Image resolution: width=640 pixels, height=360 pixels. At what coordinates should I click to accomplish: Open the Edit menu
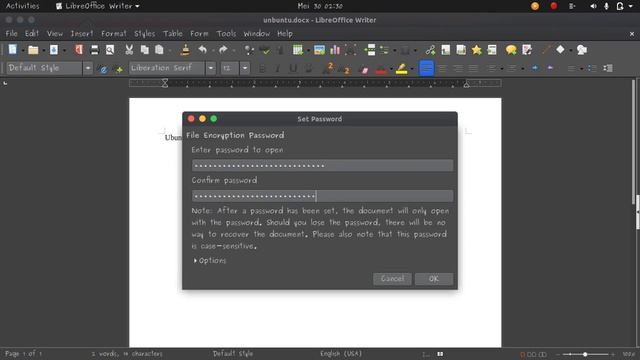click(31, 33)
